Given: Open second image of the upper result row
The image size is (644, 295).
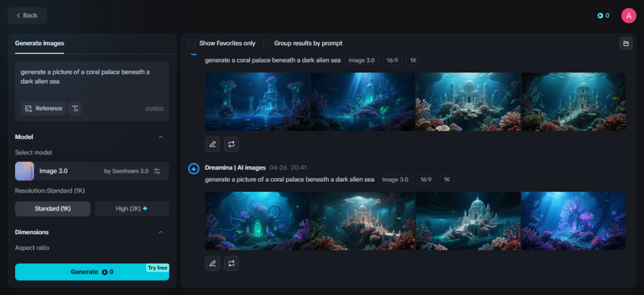Looking at the screenshot, I should pyautogui.click(x=363, y=102).
